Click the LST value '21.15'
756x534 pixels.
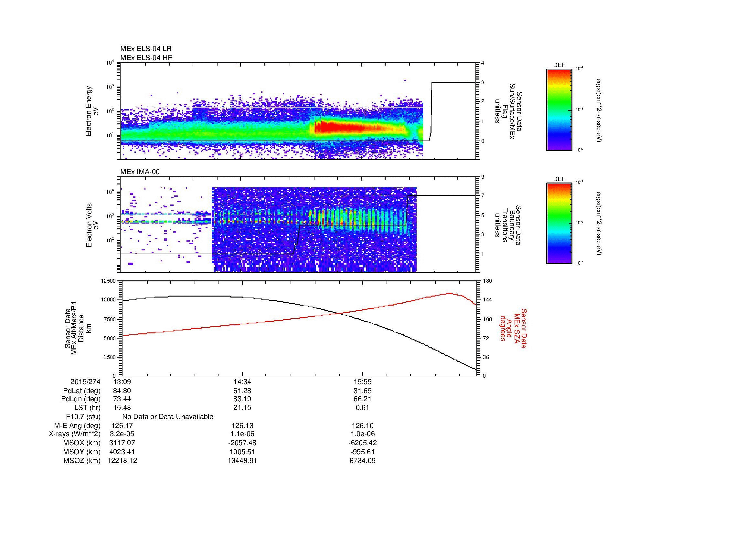pos(242,408)
